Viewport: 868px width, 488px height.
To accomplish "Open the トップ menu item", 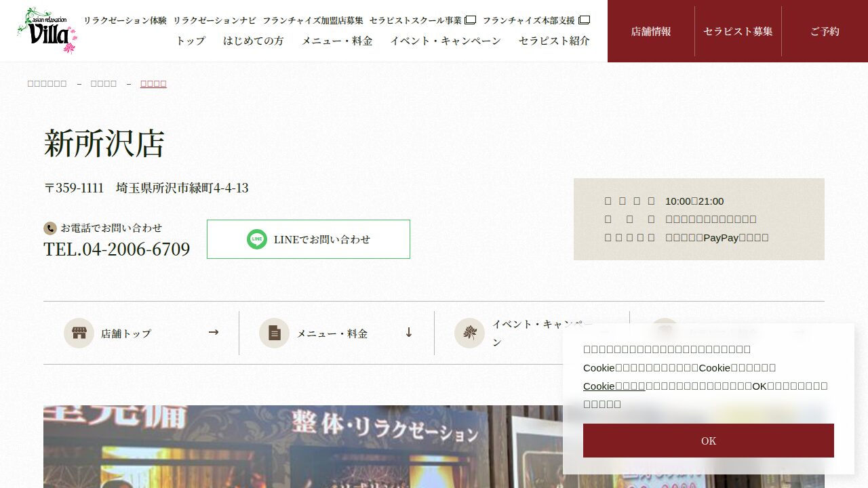I will tap(191, 41).
